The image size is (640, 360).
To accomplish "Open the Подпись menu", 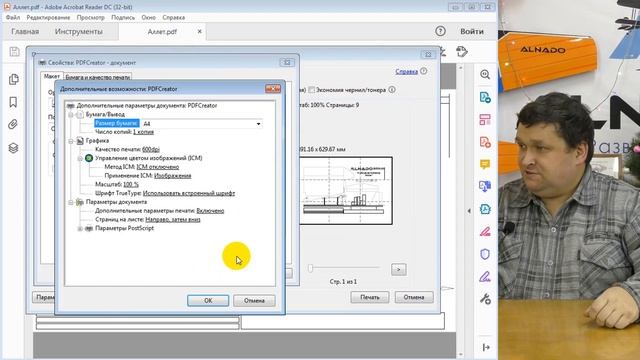I will 123,18.
